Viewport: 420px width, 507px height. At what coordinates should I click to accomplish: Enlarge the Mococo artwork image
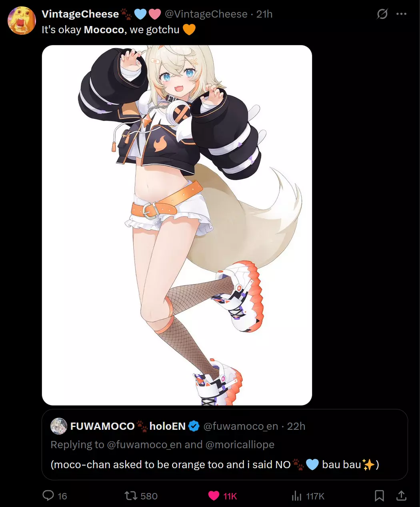(x=177, y=225)
